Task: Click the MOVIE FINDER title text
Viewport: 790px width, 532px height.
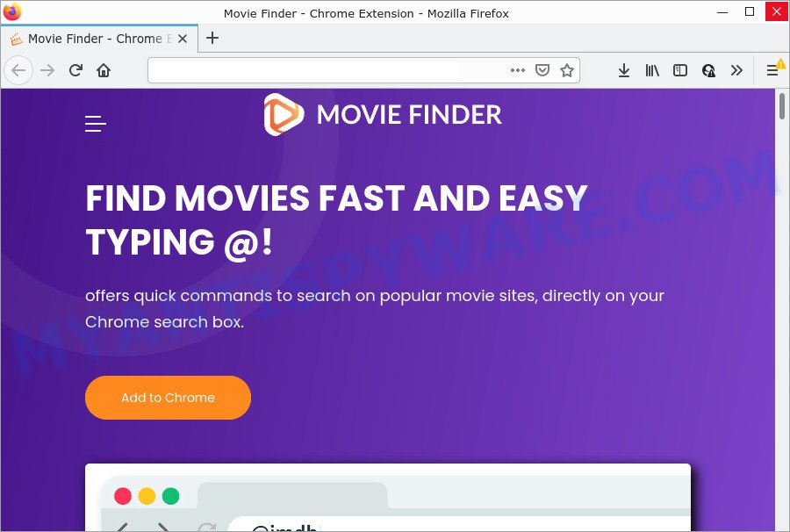Action: click(x=409, y=115)
